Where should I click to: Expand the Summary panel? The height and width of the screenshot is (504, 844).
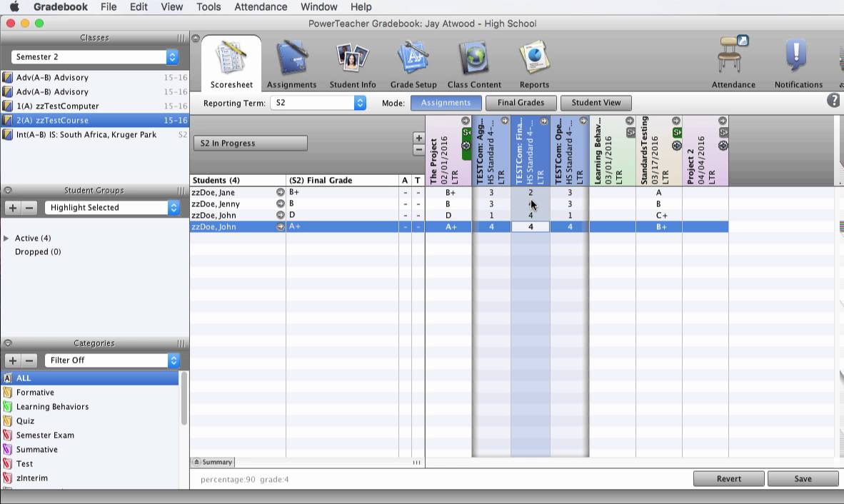(x=213, y=462)
